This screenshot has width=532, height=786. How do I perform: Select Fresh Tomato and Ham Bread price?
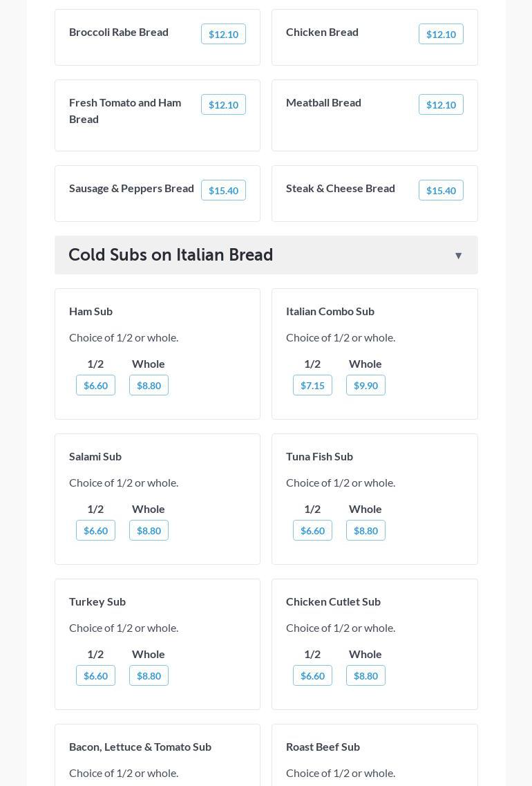tap(223, 104)
